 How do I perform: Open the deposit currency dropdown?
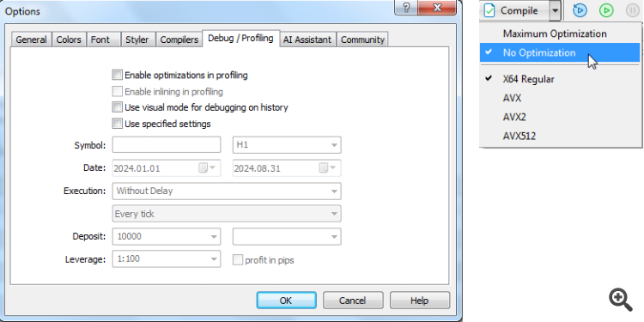[x=287, y=237]
